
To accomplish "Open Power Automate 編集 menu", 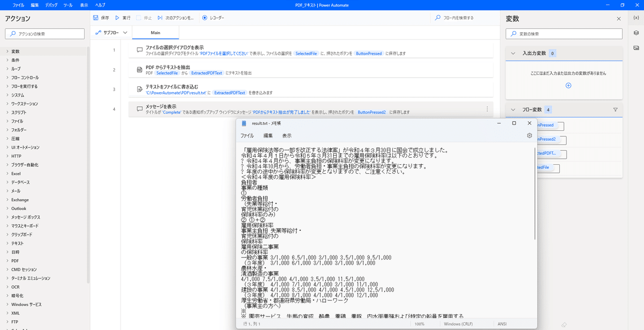I will coord(35,5).
